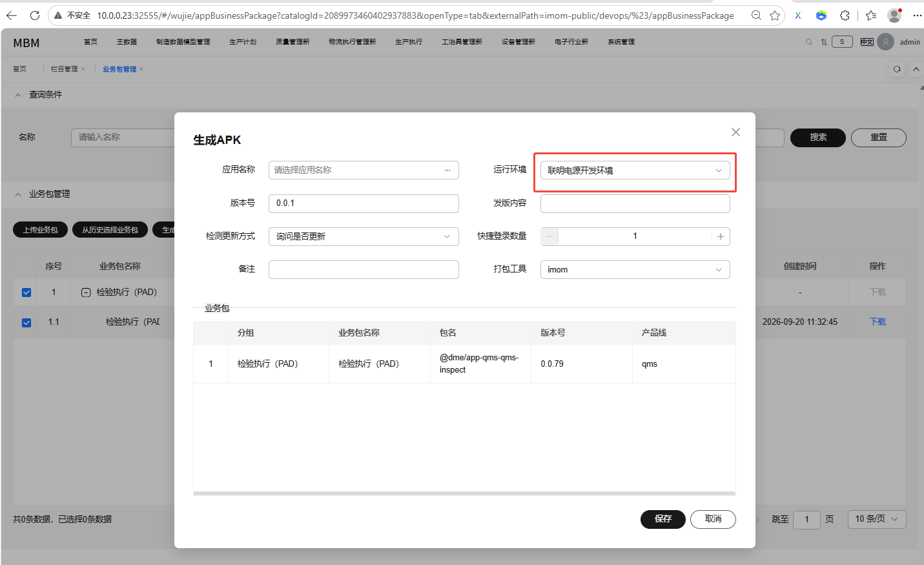Viewport: 924px width, 565px height.
Task: Click the 版本号 input field
Action: point(364,203)
